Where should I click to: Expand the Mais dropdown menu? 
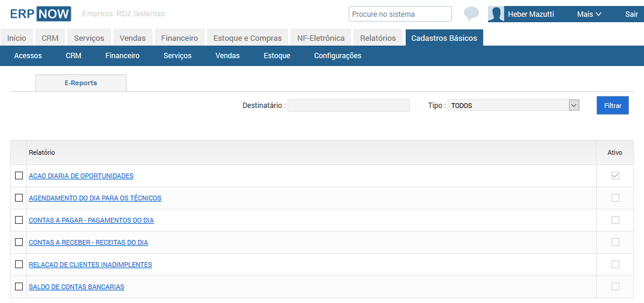tap(589, 14)
